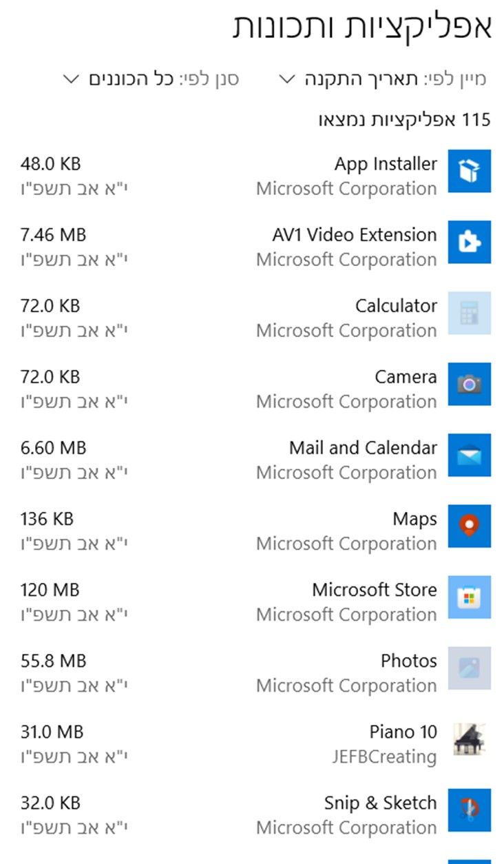
Task: Select the AV1 Video Extension title
Action: point(355,235)
